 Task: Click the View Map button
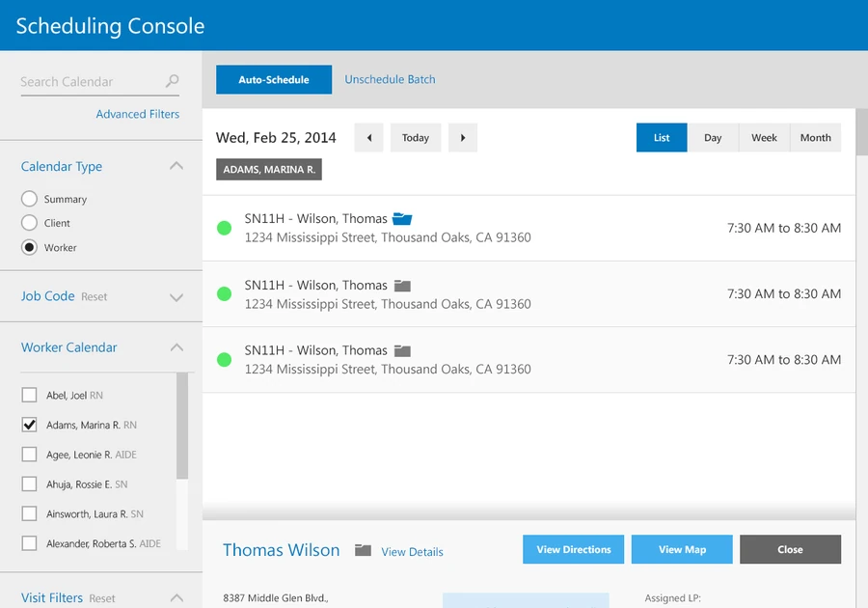pos(682,549)
